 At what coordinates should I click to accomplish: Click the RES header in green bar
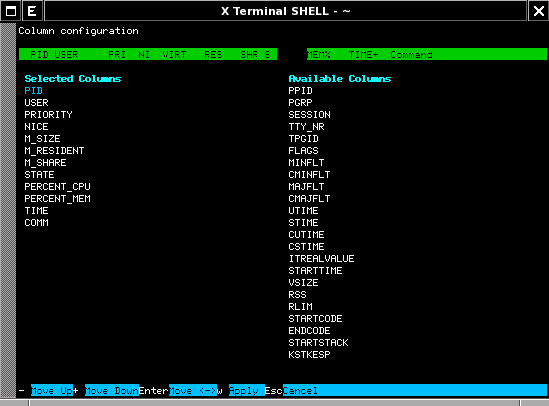coord(213,55)
